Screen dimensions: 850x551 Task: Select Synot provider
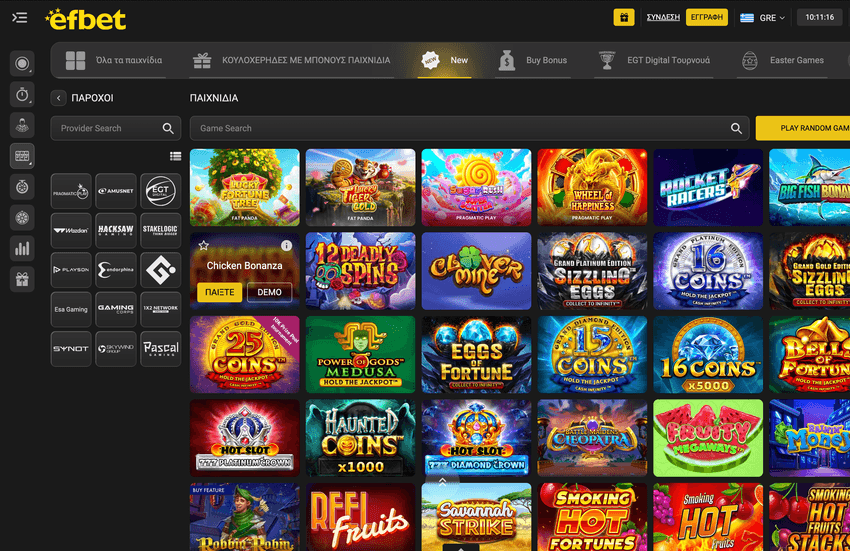point(71,349)
